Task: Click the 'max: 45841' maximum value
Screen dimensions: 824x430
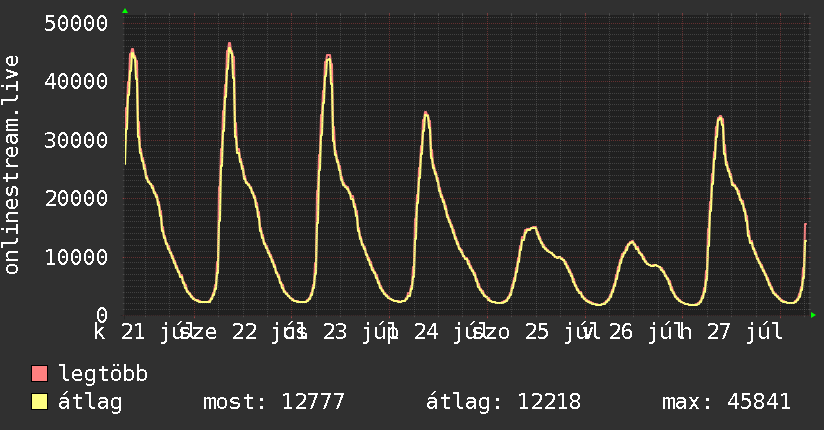Action: coord(726,402)
